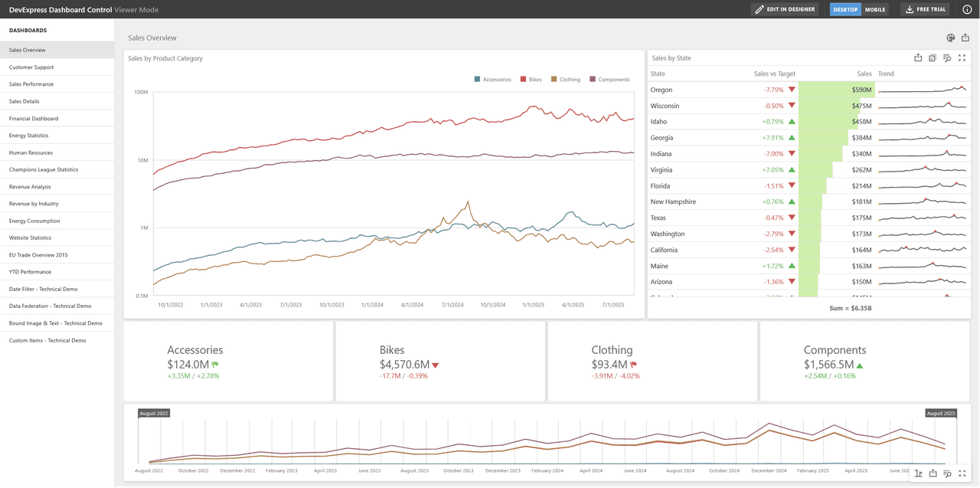
Task: Click the Trend column header
Action: click(886, 74)
